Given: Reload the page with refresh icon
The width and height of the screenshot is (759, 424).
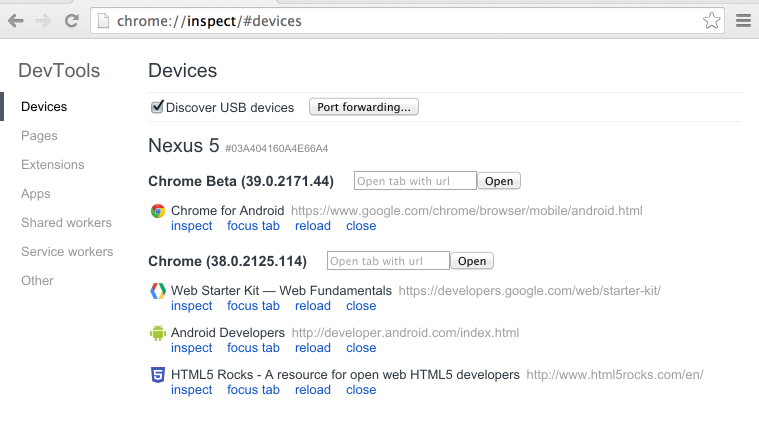Looking at the screenshot, I should 71,20.
